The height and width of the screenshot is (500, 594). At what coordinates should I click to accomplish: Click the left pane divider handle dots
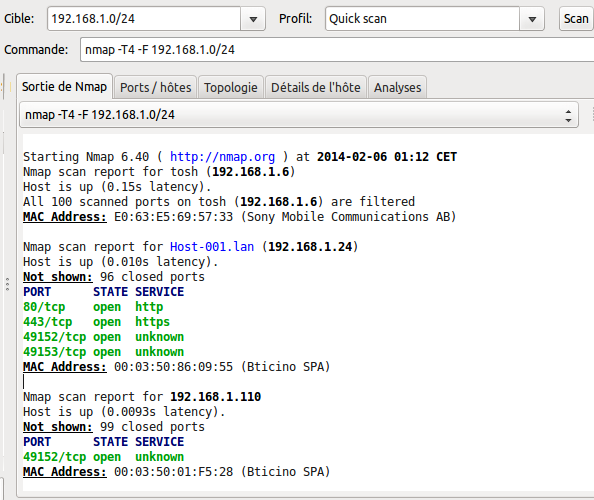7,284
